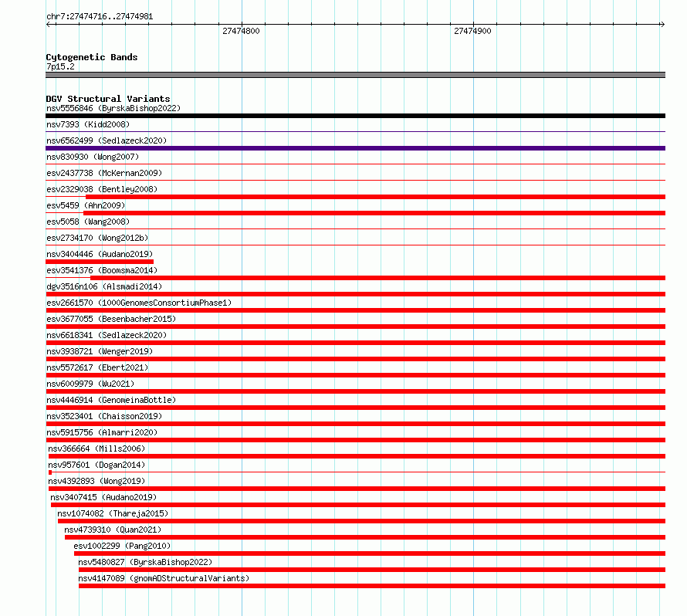The image size is (687, 616).
Task: Select variant esv3677055 (Besenbacher2015)
Action: 111,319
